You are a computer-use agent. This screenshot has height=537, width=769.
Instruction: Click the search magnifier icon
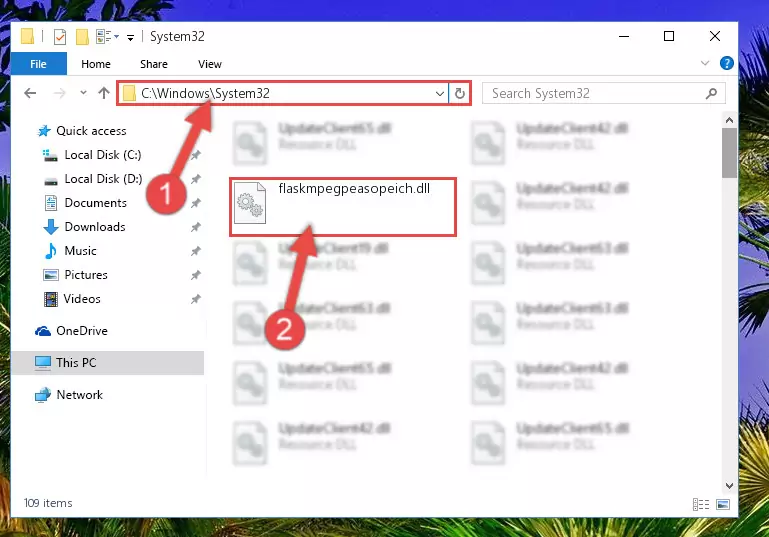coord(711,93)
